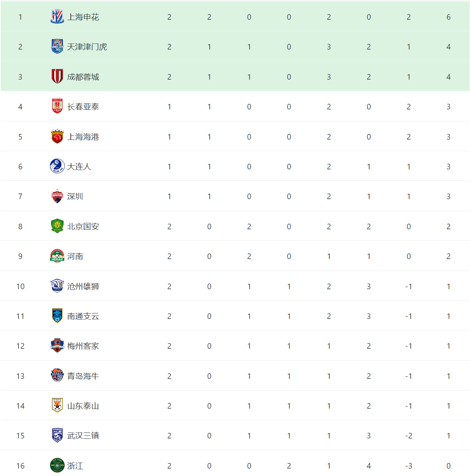
Task: Click the 武汉三镇 team name
Action: [x=83, y=435]
